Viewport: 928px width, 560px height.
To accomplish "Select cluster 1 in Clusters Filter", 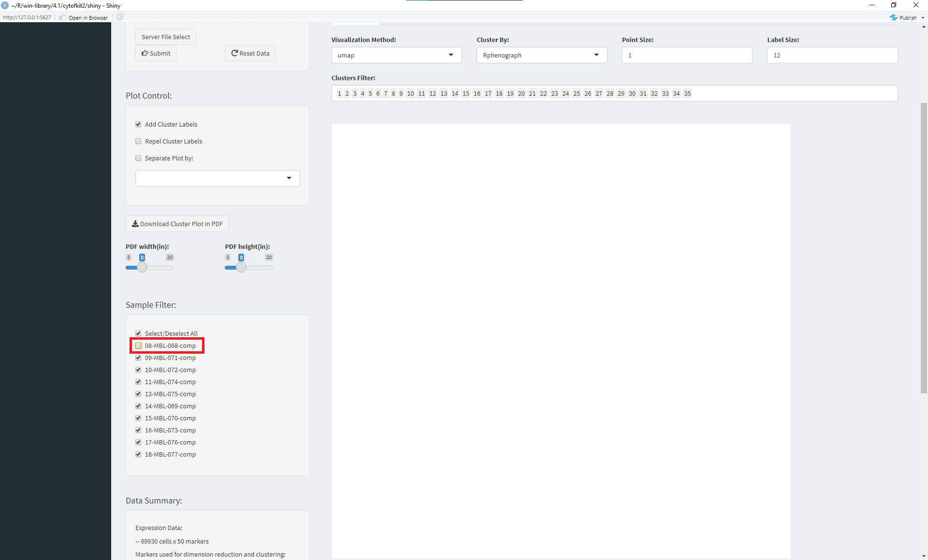I will (x=339, y=93).
